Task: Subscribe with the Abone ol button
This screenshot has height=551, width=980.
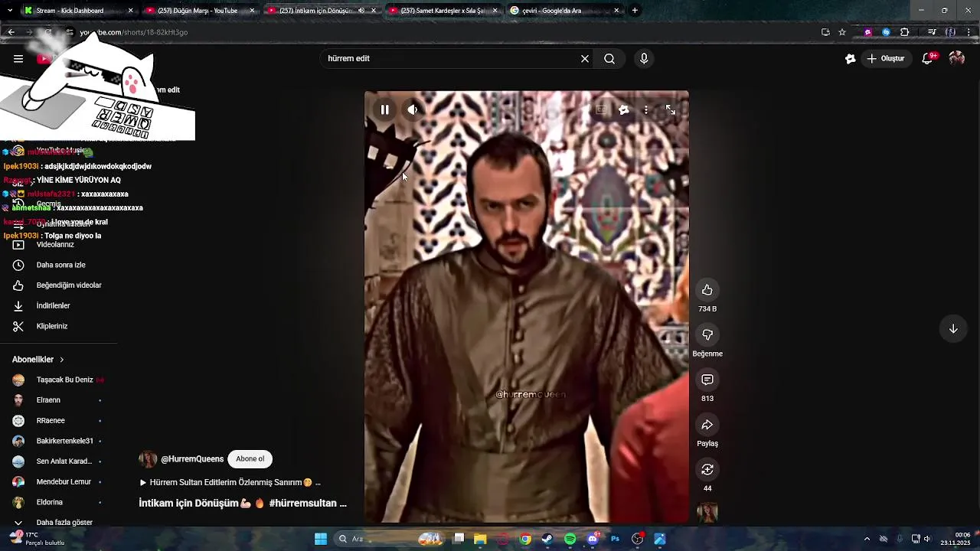Action: 250,459
